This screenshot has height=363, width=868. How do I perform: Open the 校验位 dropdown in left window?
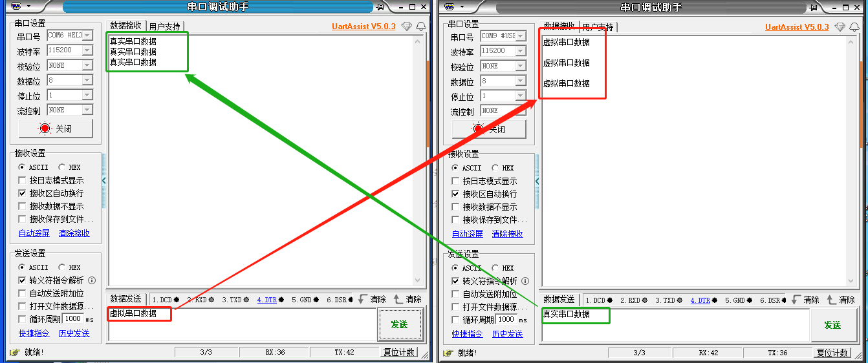[x=87, y=65]
